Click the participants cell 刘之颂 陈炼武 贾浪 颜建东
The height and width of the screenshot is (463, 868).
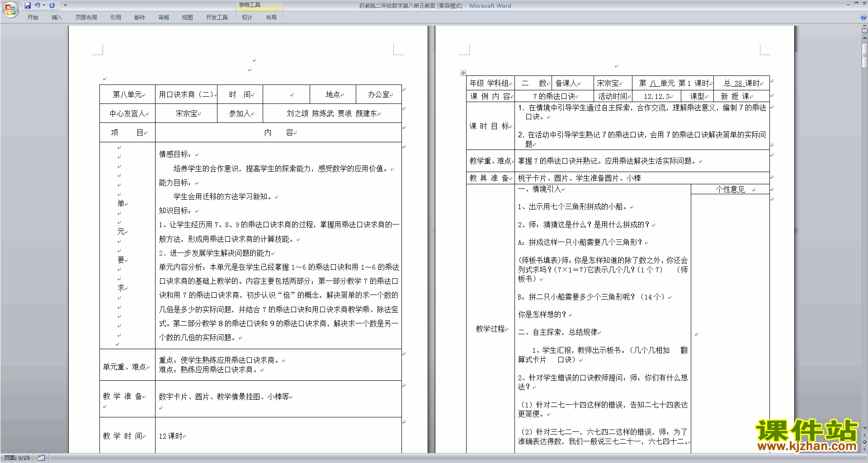pos(332,113)
